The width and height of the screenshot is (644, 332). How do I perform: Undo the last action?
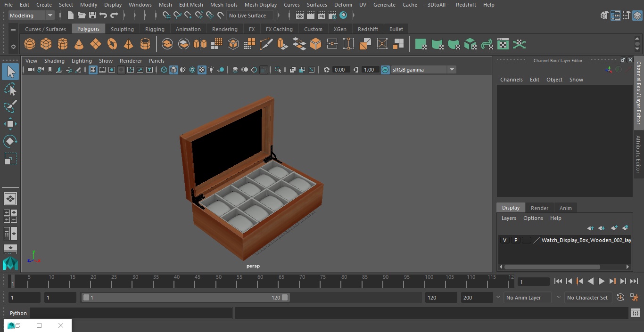point(103,16)
